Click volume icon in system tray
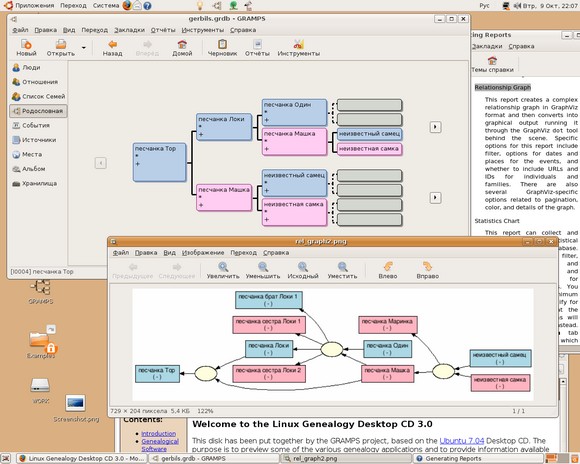This screenshot has height=464, width=580. point(517,6)
